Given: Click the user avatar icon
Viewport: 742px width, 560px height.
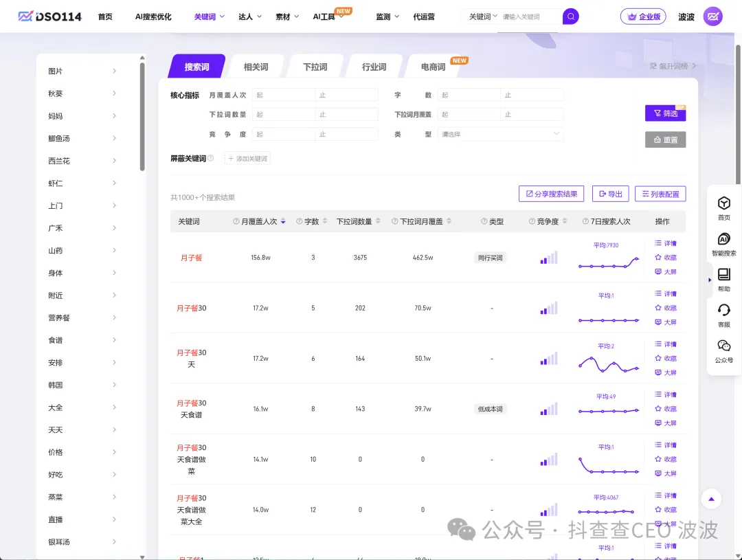Looking at the screenshot, I should pos(712,16).
